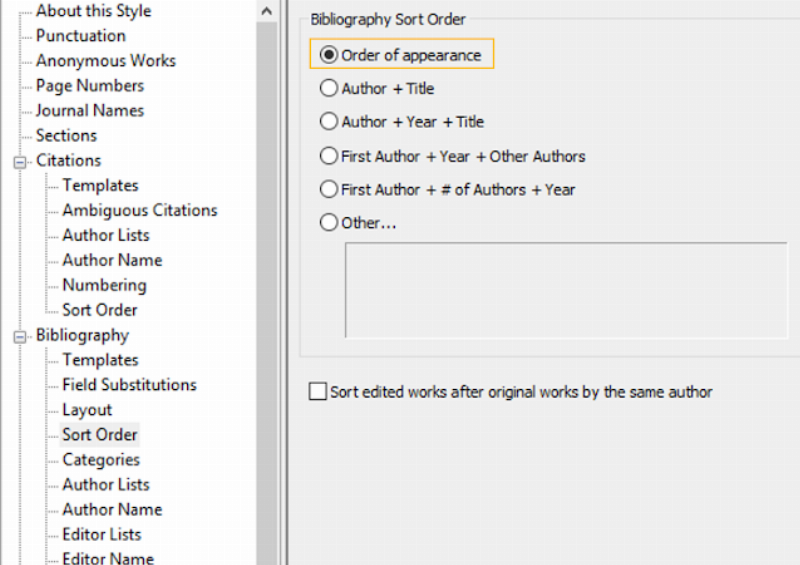800x565 pixels.
Task: Select Numbering under Citations
Action: 104,285
